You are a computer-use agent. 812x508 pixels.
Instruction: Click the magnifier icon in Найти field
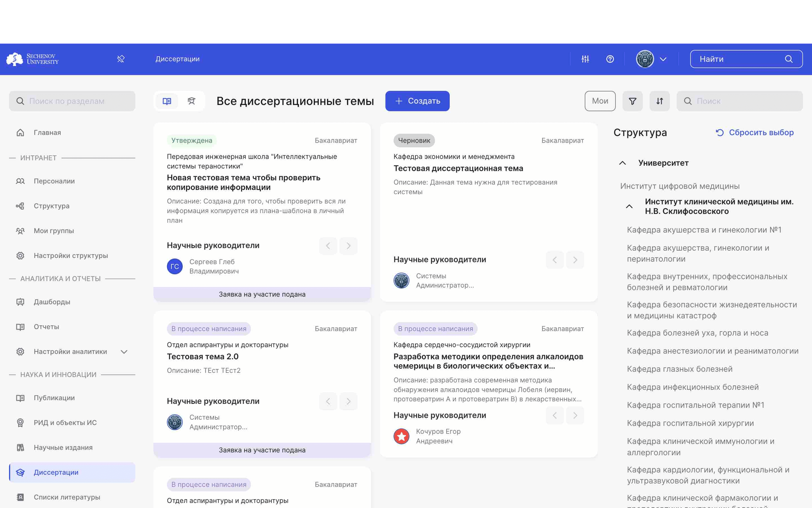coord(789,59)
